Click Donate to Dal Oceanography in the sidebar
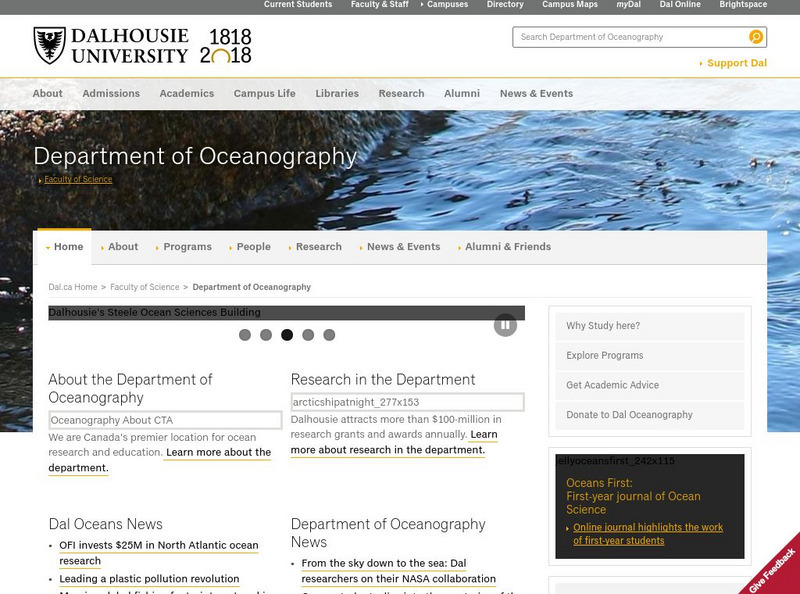800x594 pixels. [x=632, y=414]
